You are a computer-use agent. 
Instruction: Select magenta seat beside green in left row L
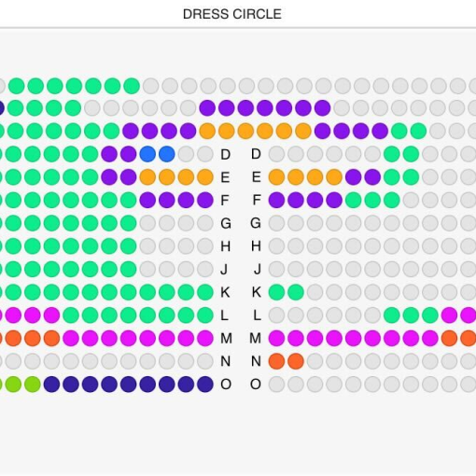[51, 315]
